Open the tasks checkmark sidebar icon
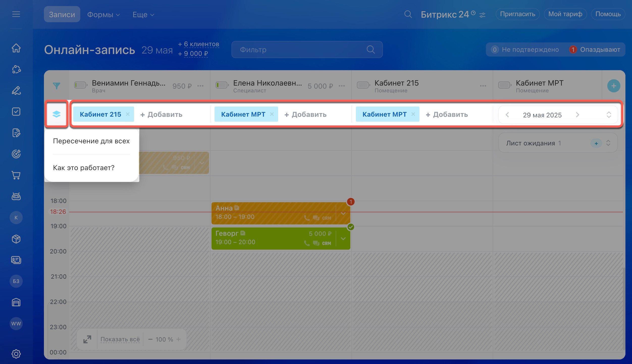 pos(16,112)
